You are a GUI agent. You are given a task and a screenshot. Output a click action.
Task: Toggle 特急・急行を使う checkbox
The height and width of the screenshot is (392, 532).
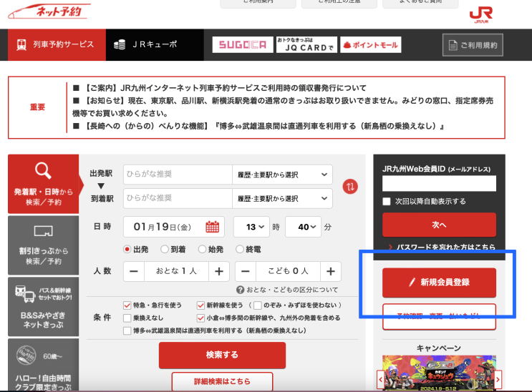click(127, 305)
